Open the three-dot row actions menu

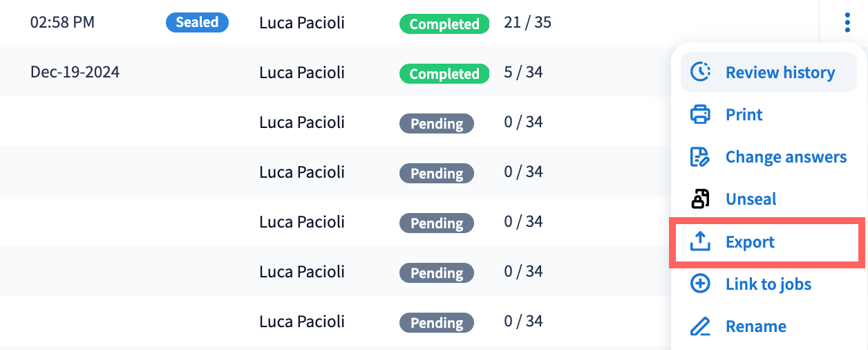(847, 24)
